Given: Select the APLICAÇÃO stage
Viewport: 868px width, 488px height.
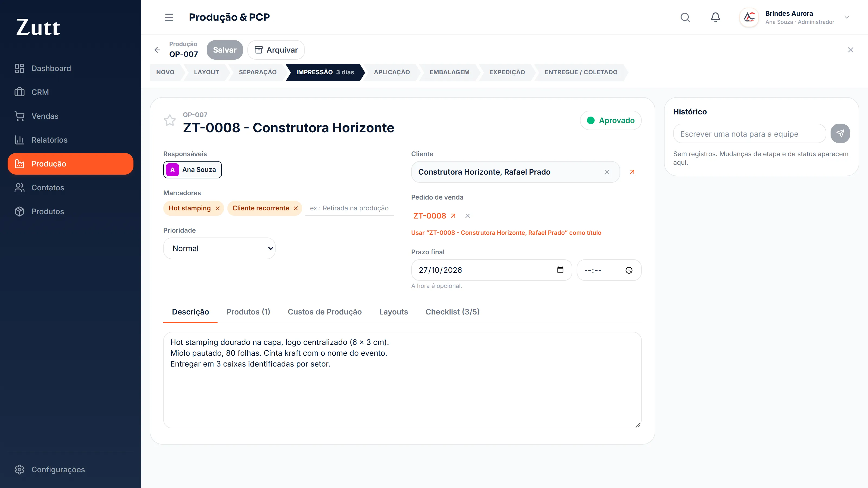Looking at the screenshot, I should coord(392,72).
